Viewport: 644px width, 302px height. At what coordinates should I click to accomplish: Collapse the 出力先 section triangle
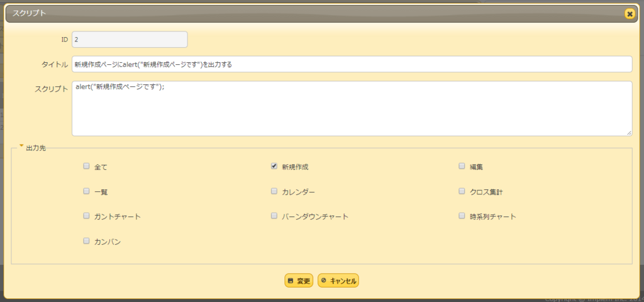click(21, 145)
